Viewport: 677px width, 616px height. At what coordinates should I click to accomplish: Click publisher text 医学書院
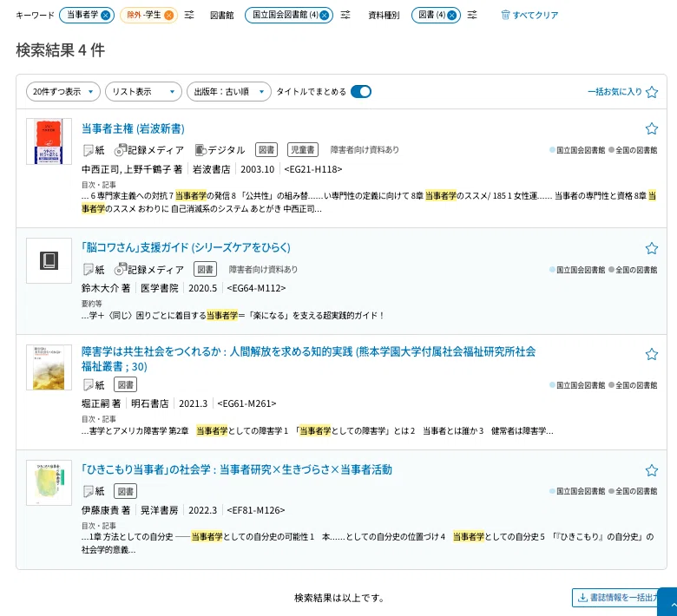[x=160, y=288]
